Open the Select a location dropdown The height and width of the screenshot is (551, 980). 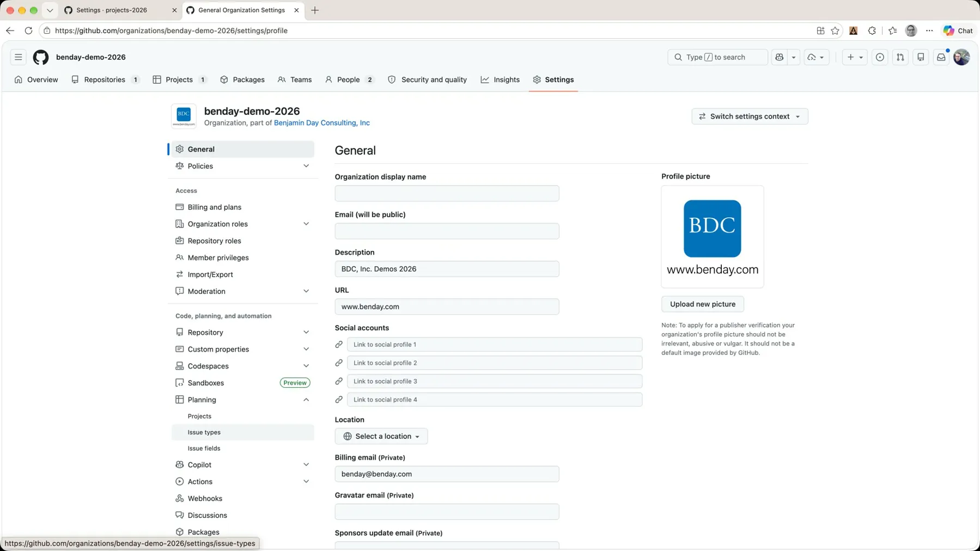[x=381, y=436]
